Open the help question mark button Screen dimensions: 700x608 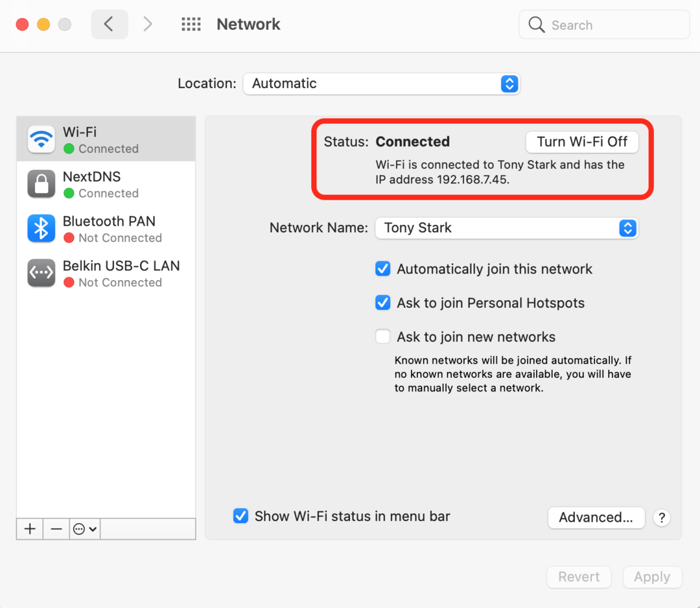click(x=662, y=518)
